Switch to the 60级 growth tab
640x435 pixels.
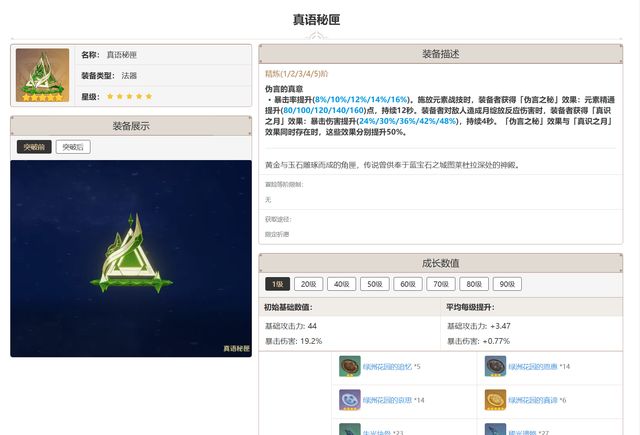(408, 284)
